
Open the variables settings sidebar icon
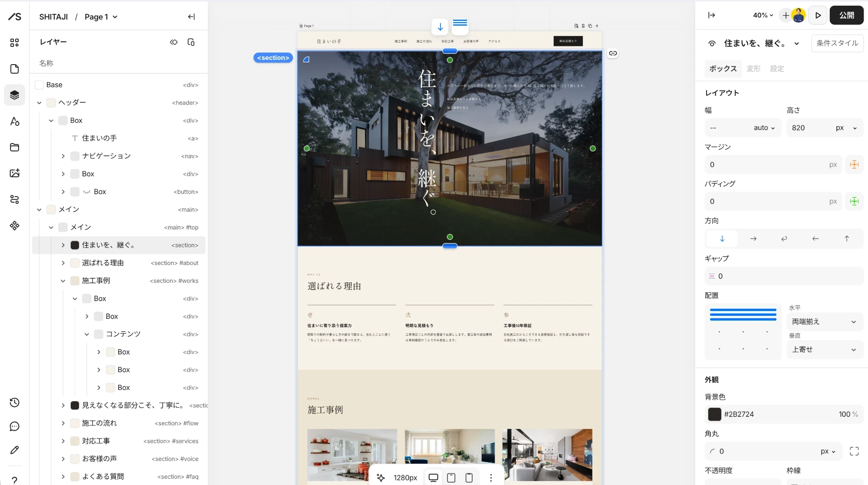14,199
